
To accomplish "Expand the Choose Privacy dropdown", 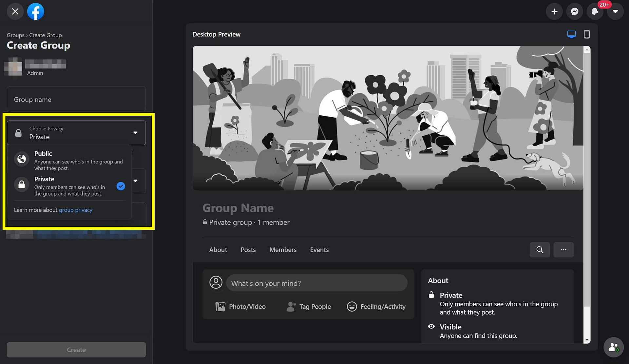I will pyautogui.click(x=76, y=133).
